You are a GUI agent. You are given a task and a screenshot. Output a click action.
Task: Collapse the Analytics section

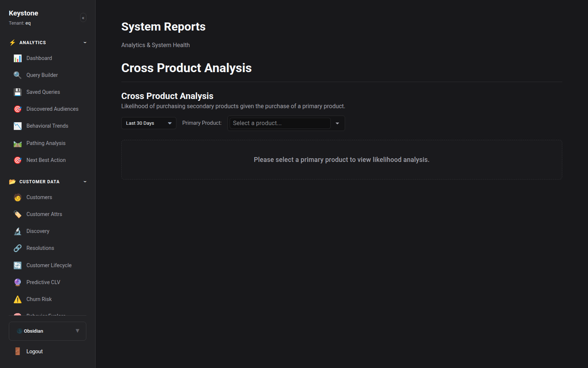[85, 43]
